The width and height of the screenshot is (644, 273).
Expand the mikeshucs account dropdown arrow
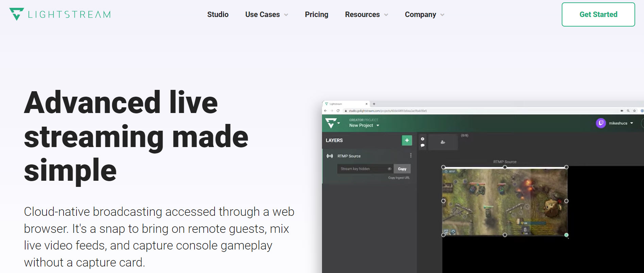tap(631, 123)
